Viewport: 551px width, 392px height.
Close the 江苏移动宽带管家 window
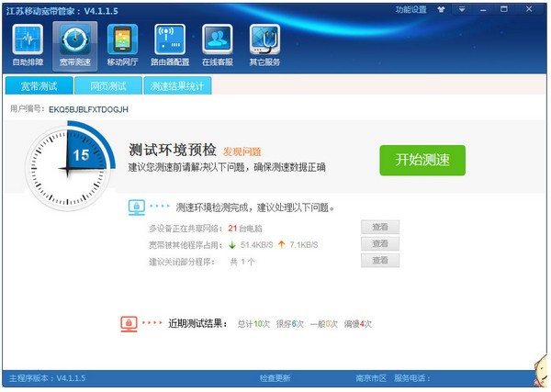[x=529, y=9]
